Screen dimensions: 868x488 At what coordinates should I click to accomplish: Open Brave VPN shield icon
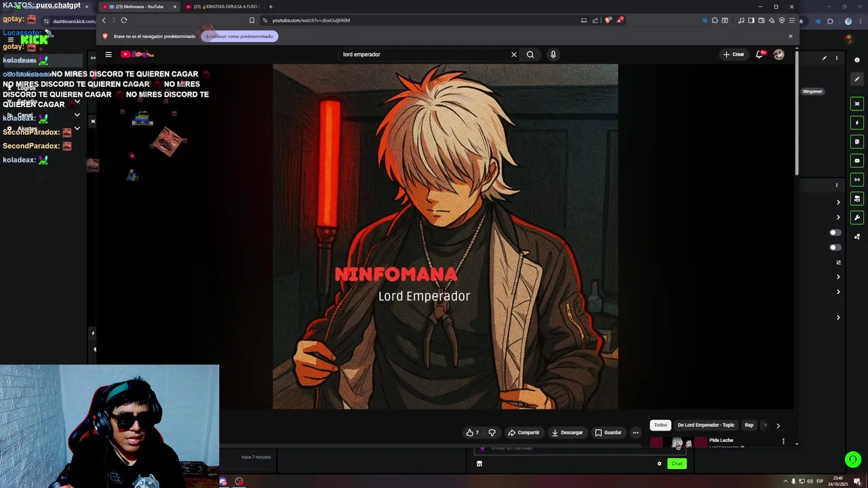[x=782, y=20]
